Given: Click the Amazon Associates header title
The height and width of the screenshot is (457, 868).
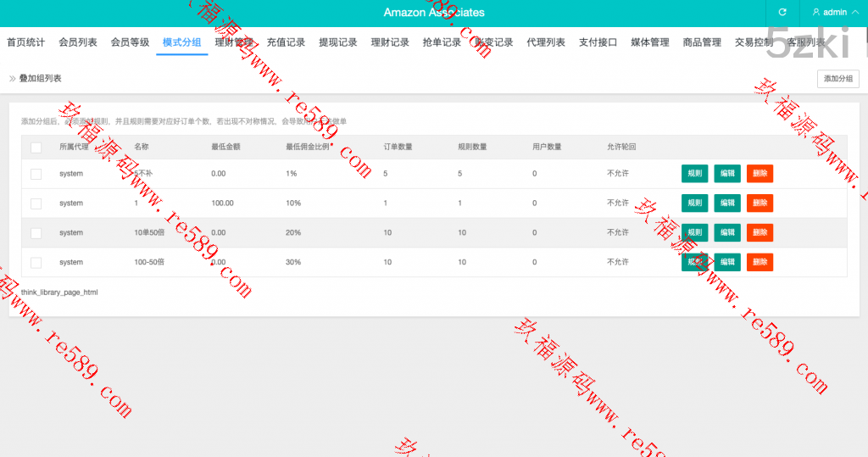Looking at the screenshot, I should [x=434, y=13].
